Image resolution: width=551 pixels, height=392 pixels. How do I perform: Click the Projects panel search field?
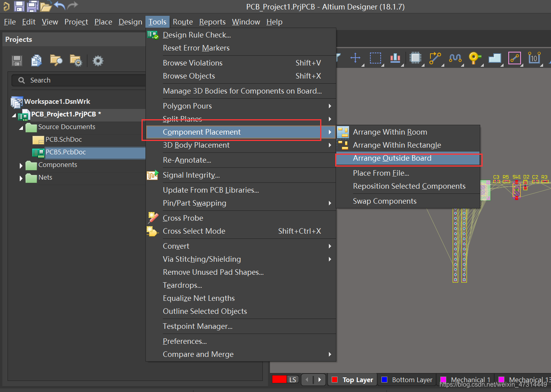click(x=79, y=80)
